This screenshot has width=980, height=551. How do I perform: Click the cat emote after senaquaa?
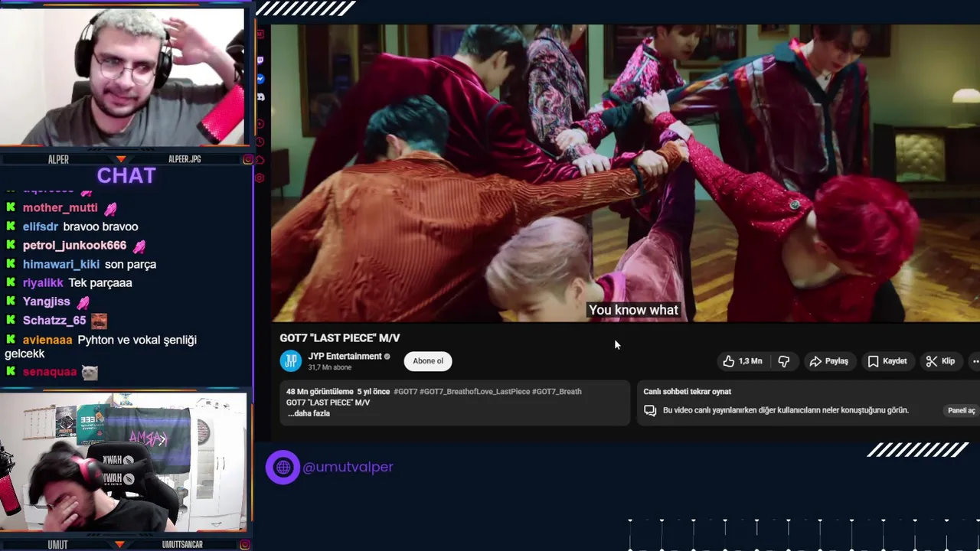coord(90,372)
